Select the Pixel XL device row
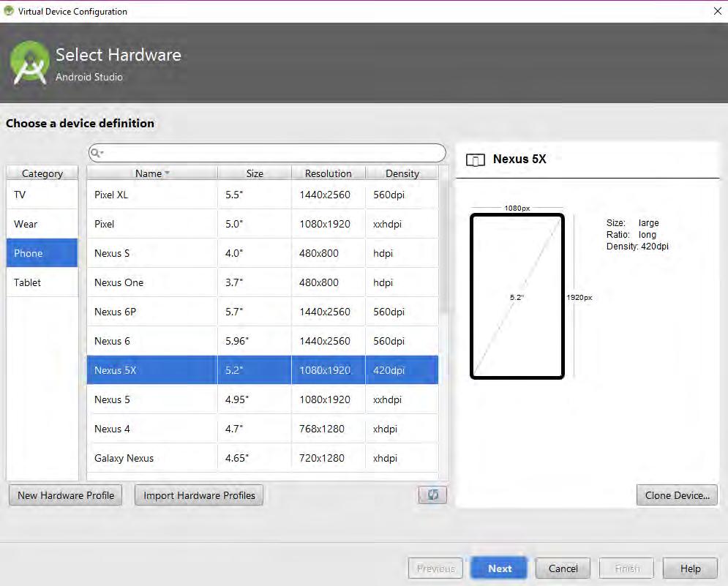Screen dimensions: 728x586 [263, 195]
